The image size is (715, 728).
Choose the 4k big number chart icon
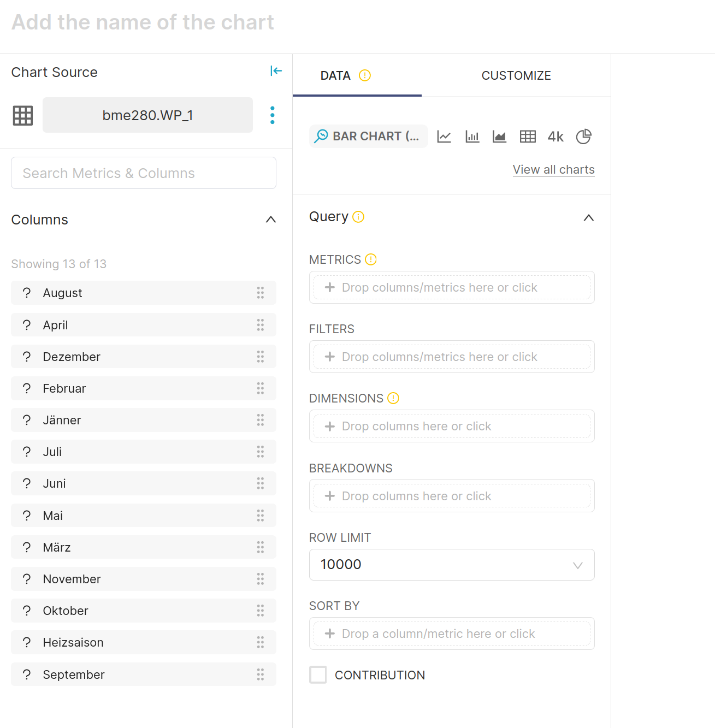pos(556,137)
